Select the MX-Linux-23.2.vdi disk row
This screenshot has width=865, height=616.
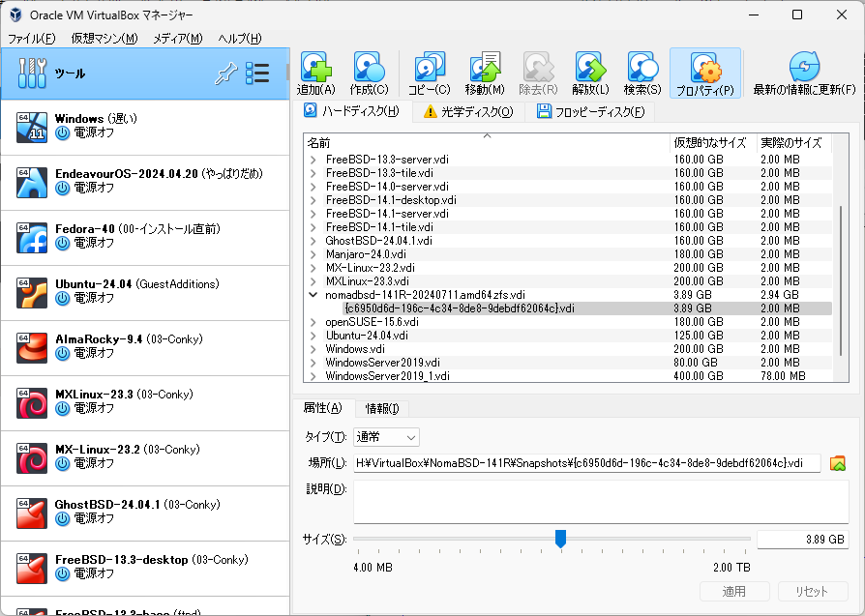568,268
